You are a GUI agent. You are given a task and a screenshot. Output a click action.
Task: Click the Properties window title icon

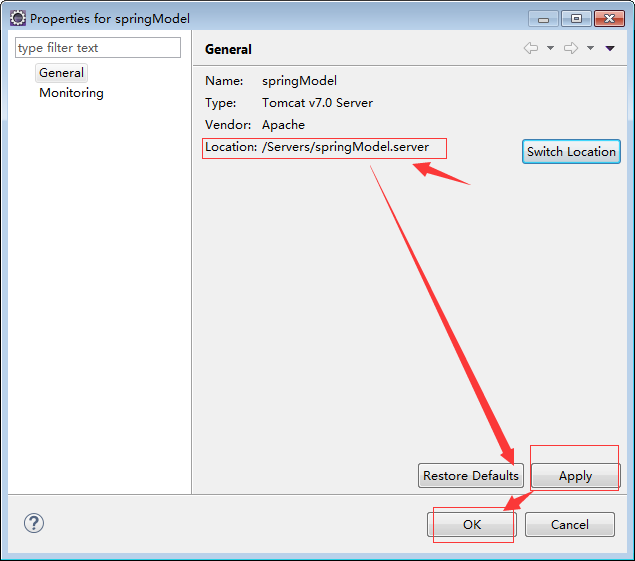[x=18, y=18]
